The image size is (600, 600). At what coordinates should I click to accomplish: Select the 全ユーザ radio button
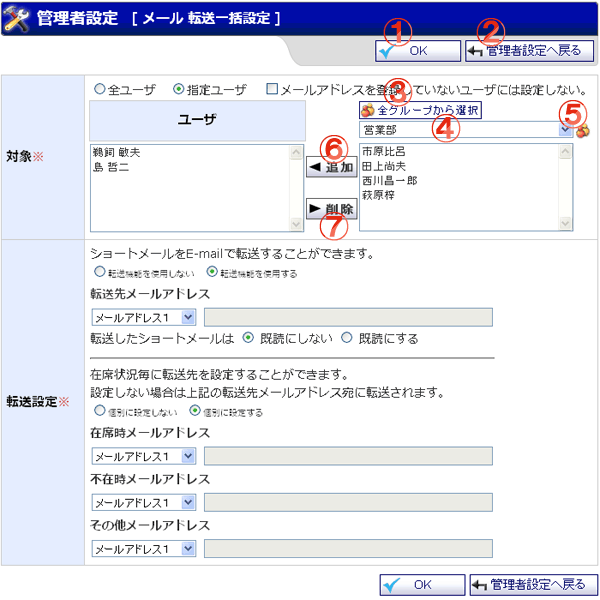point(99,89)
